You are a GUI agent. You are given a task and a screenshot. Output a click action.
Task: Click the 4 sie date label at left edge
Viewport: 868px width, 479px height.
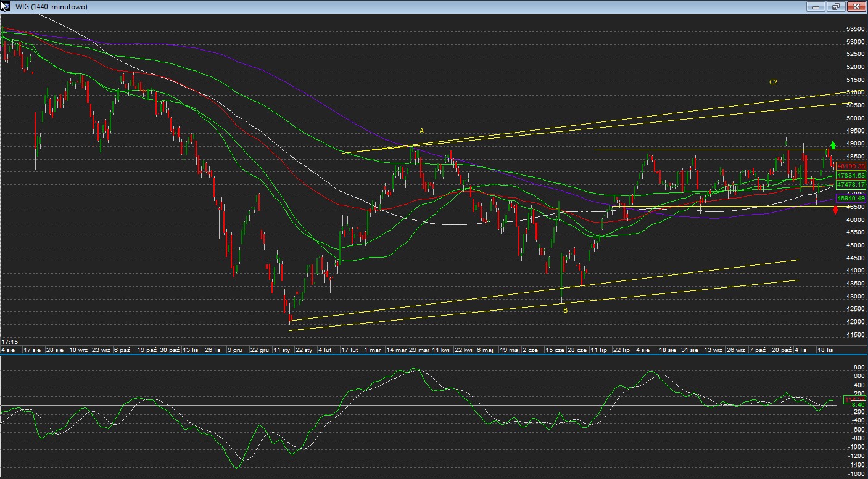9,350
